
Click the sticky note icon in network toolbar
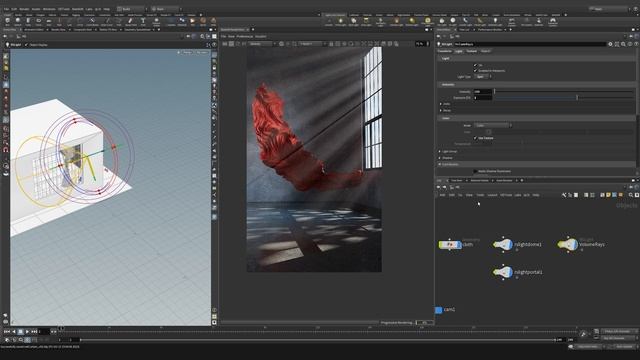click(608, 195)
